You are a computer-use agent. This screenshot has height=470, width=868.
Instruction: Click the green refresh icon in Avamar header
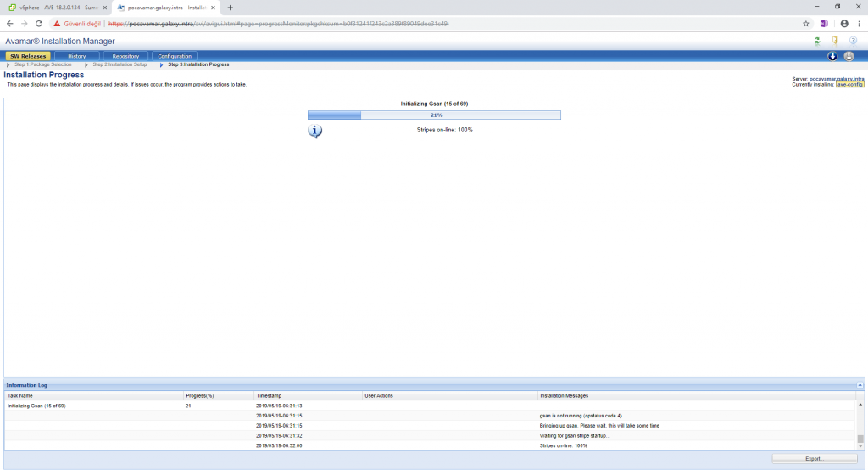tap(817, 41)
